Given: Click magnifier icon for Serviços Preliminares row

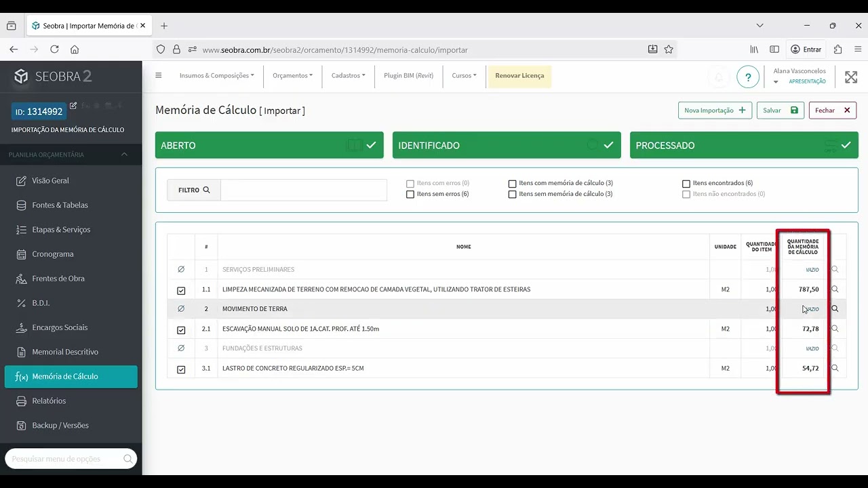Looking at the screenshot, I should coord(835,270).
